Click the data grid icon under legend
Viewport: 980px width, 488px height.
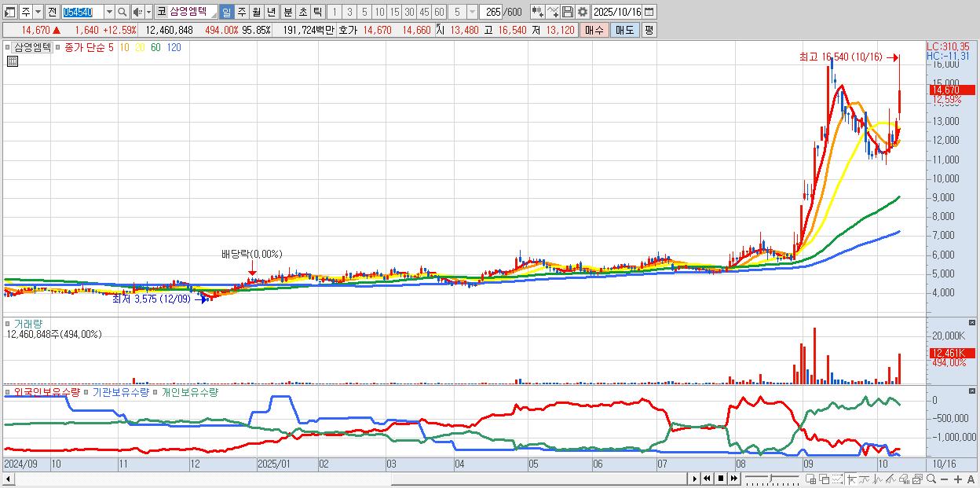[x=13, y=61]
